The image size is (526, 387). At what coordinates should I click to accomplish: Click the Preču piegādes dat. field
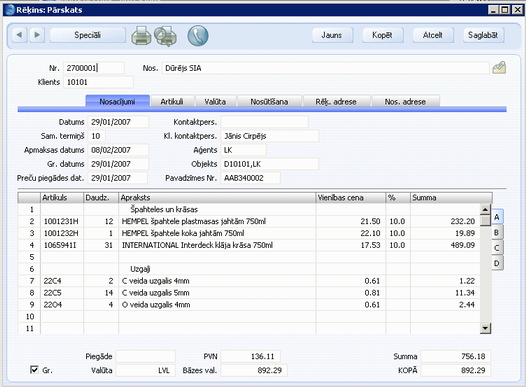(117, 178)
